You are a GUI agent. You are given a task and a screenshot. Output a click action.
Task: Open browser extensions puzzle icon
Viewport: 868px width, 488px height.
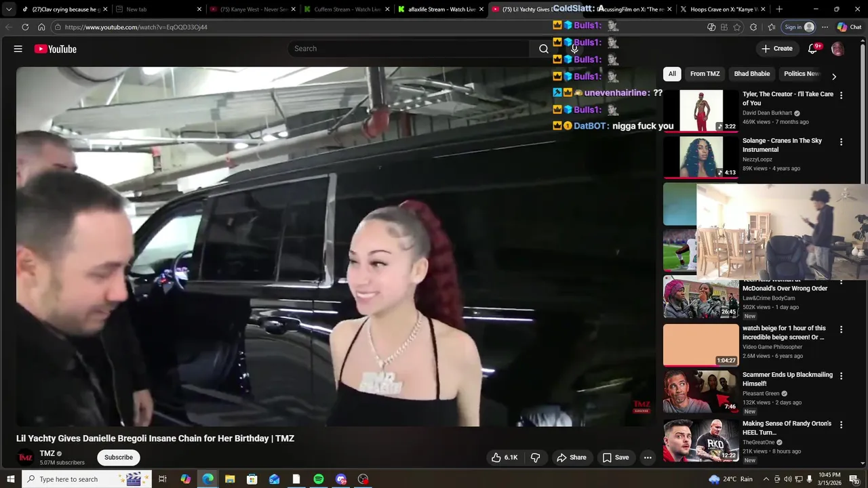[x=753, y=27]
